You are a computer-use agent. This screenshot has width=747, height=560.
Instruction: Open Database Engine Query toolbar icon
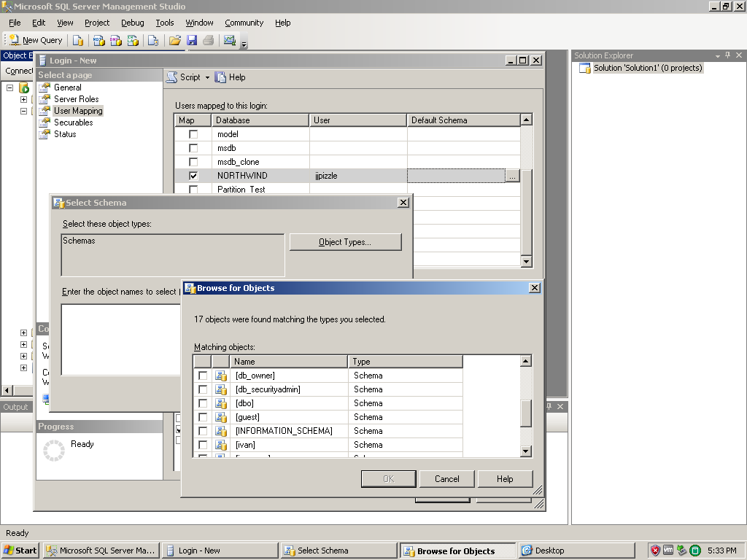(77, 41)
